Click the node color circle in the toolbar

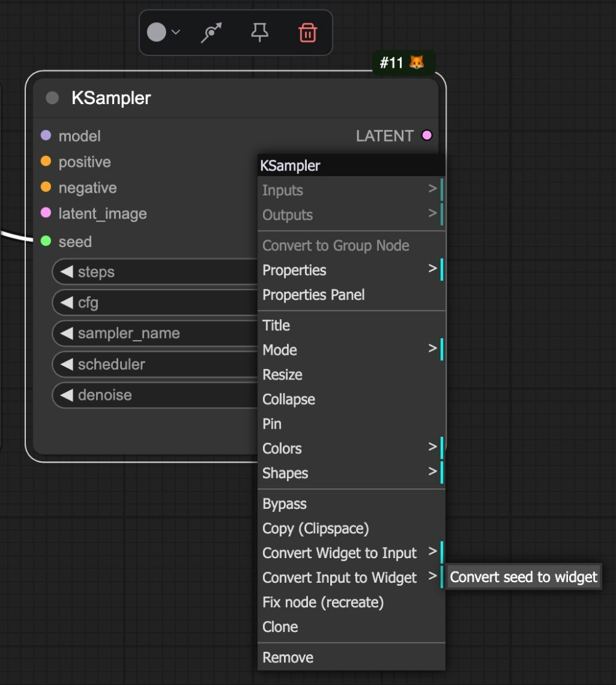(x=158, y=32)
